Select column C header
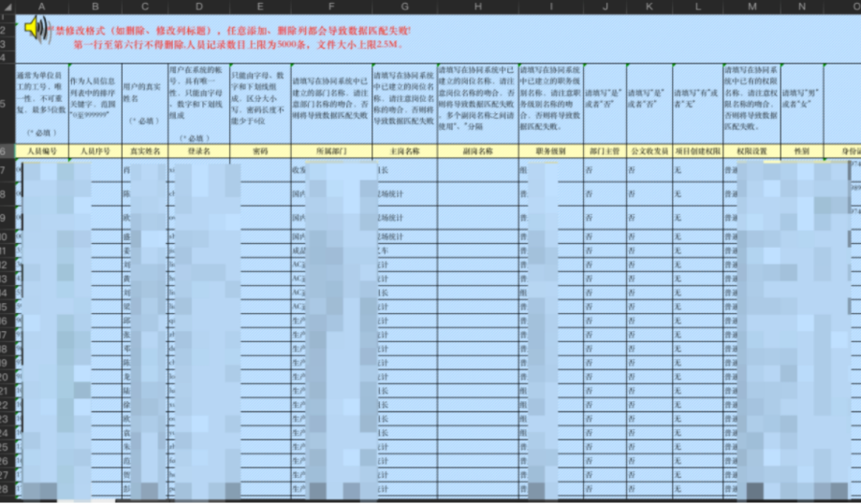861x504 pixels. (144, 7)
